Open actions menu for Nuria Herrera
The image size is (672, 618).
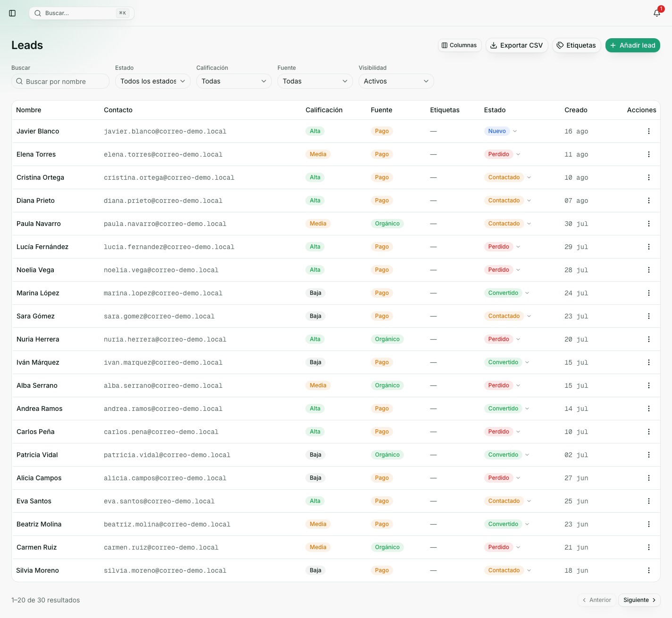(x=649, y=339)
